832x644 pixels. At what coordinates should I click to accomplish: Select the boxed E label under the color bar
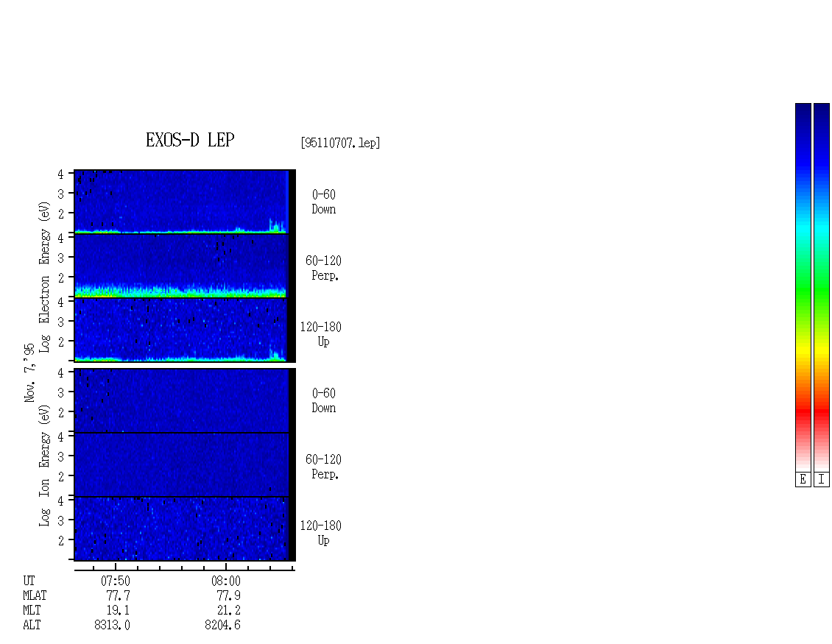point(803,480)
